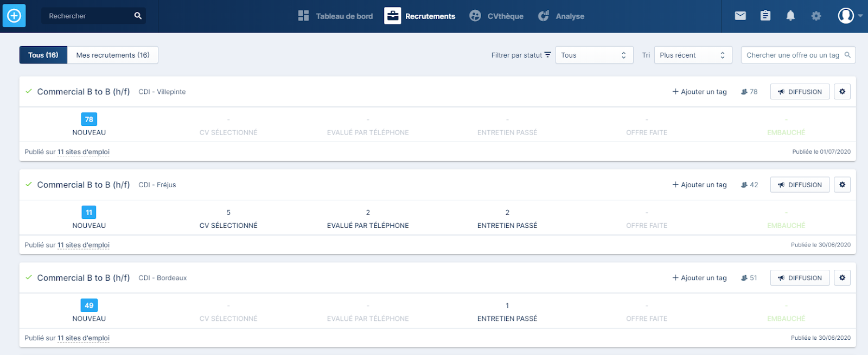Click the green check of Bordeaux offer

29,277
